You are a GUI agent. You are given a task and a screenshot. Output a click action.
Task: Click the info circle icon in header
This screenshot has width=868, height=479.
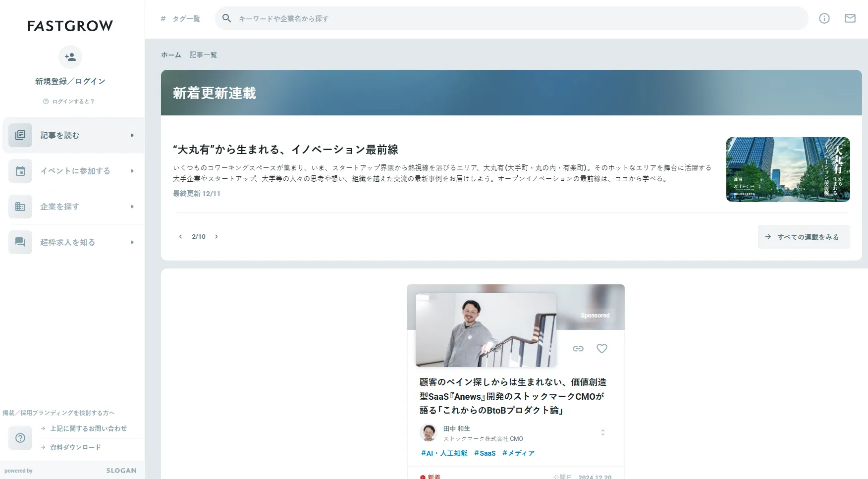824,18
